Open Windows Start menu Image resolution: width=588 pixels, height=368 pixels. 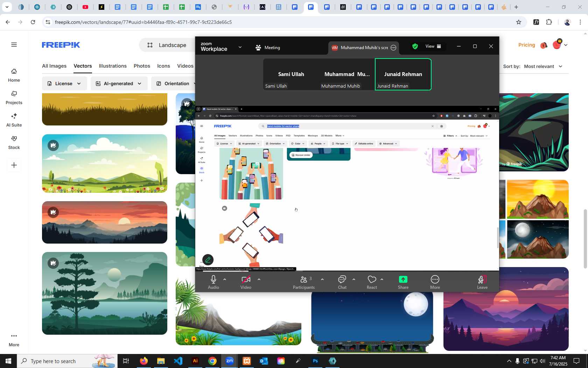[x=8, y=361]
